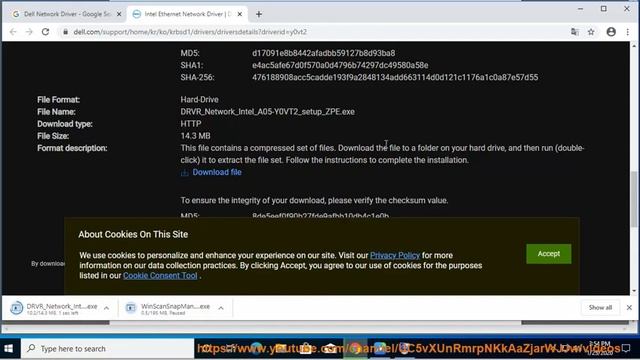
Task: Switch to Intel Ethernet Network Driver tab
Action: 188,14
